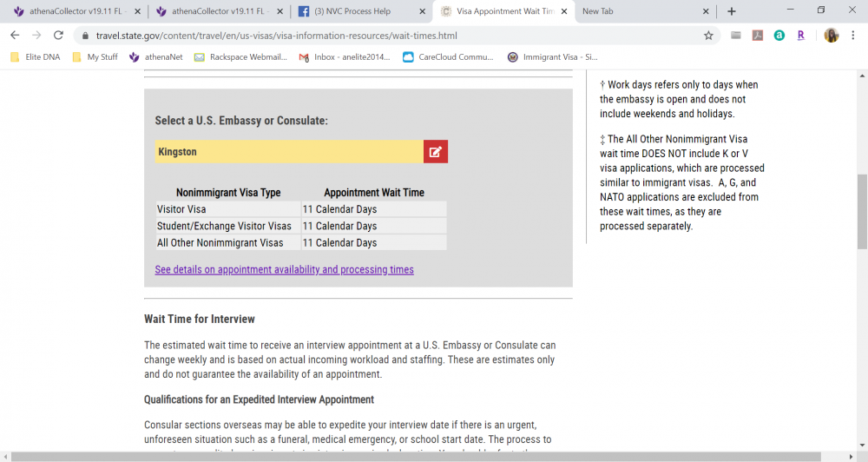
Task: Open the My Stuff bookmark folder
Action: (95, 57)
